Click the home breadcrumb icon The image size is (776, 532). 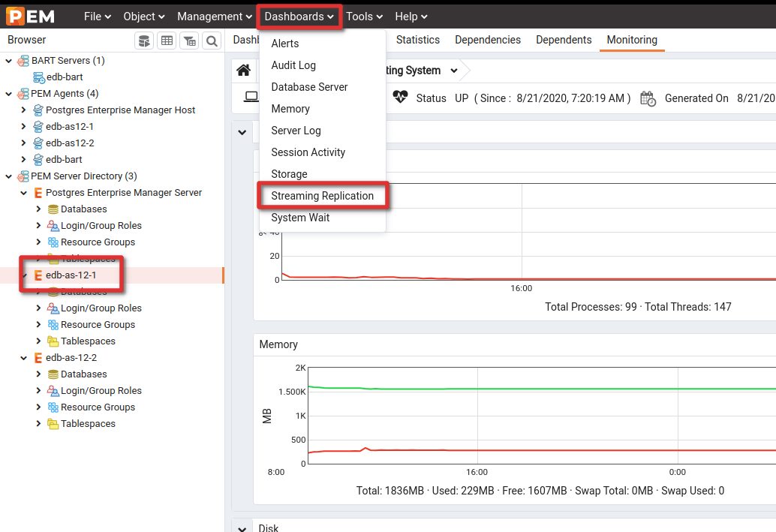243,71
